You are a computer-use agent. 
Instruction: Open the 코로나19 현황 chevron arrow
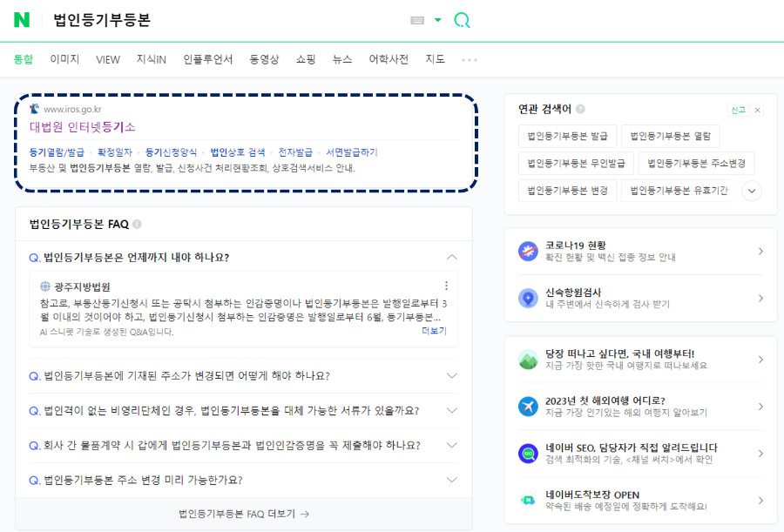click(x=760, y=251)
